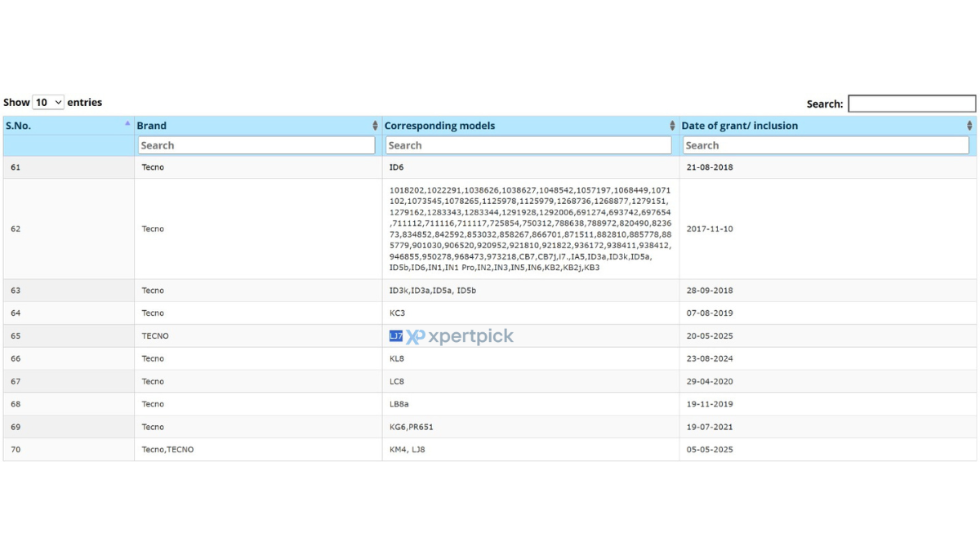Click the Brand column search field

coord(256,145)
